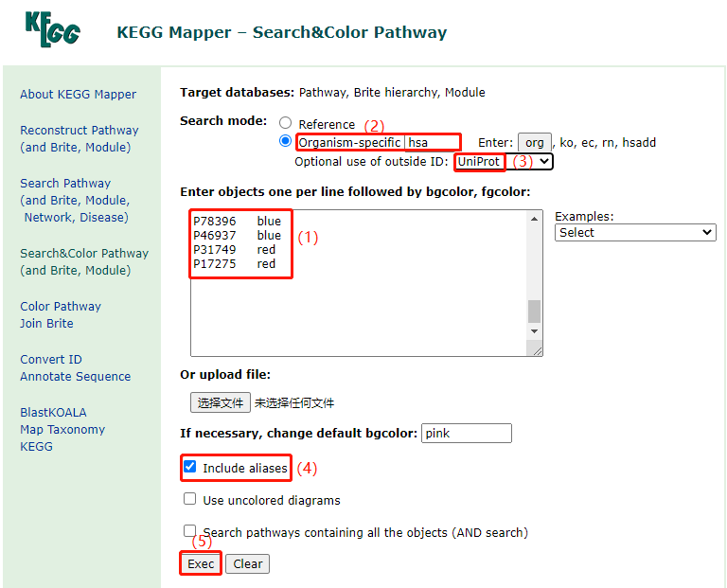The height and width of the screenshot is (588, 727).
Task: Select the Organism-specific radio button
Action: tap(286, 142)
